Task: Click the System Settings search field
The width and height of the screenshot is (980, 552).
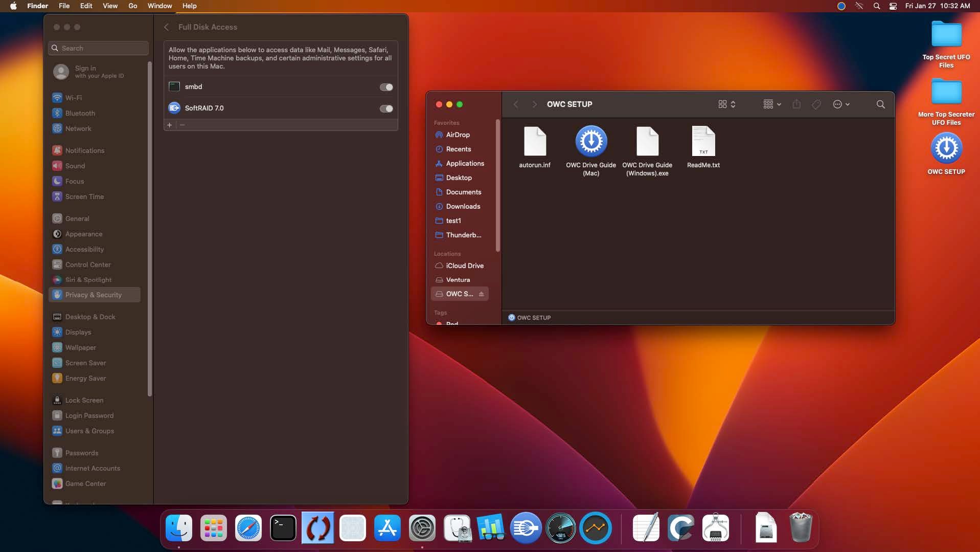Action: pos(98,48)
